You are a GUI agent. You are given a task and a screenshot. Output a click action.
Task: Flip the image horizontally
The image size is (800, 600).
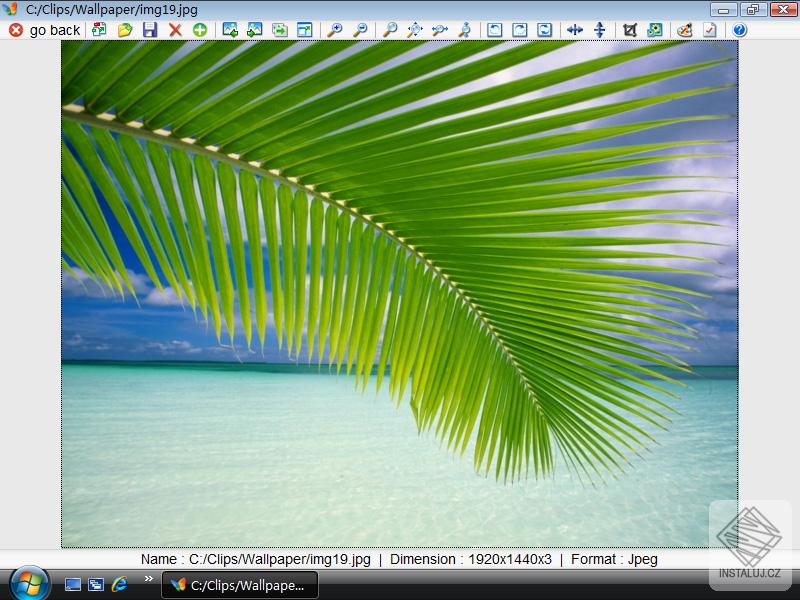pos(575,30)
